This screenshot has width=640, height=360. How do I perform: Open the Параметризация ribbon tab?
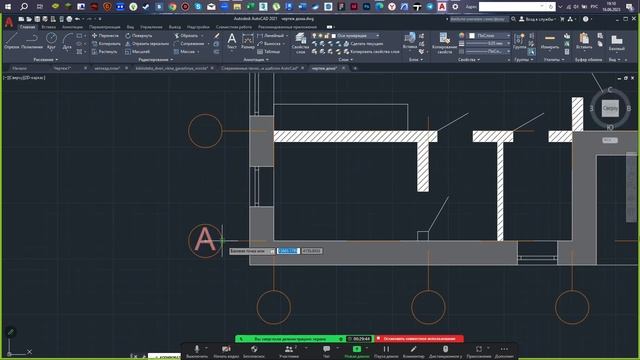click(x=105, y=27)
